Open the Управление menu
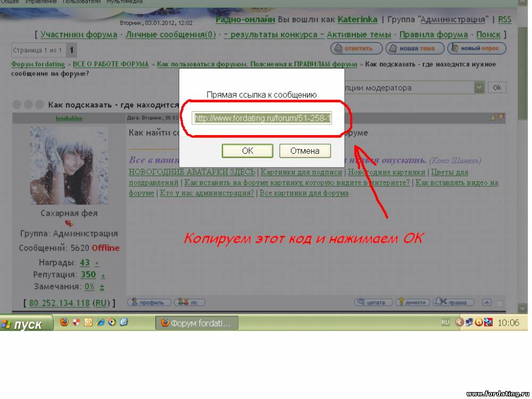 click(x=41, y=2)
